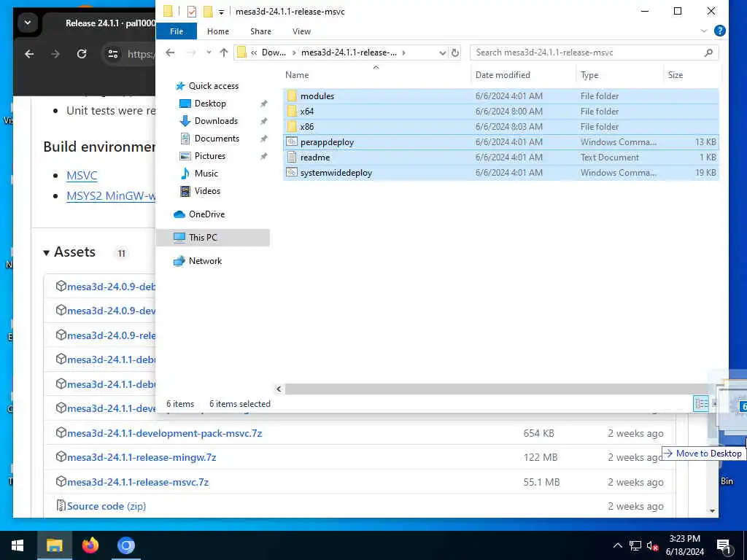Reload the GitHub release page

pos(82,54)
